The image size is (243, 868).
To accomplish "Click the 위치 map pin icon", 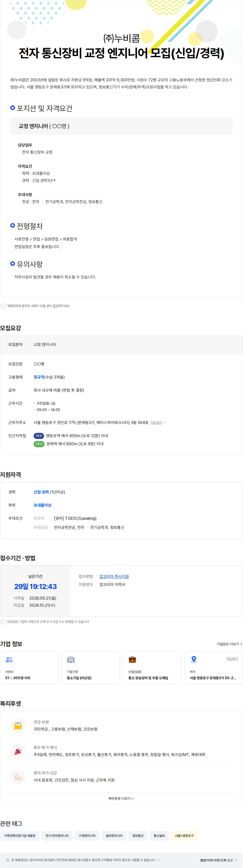I will tap(194, 660).
